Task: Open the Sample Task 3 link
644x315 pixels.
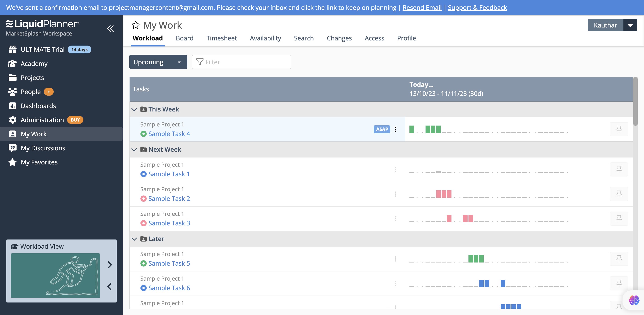Action: pyautogui.click(x=169, y=223)
